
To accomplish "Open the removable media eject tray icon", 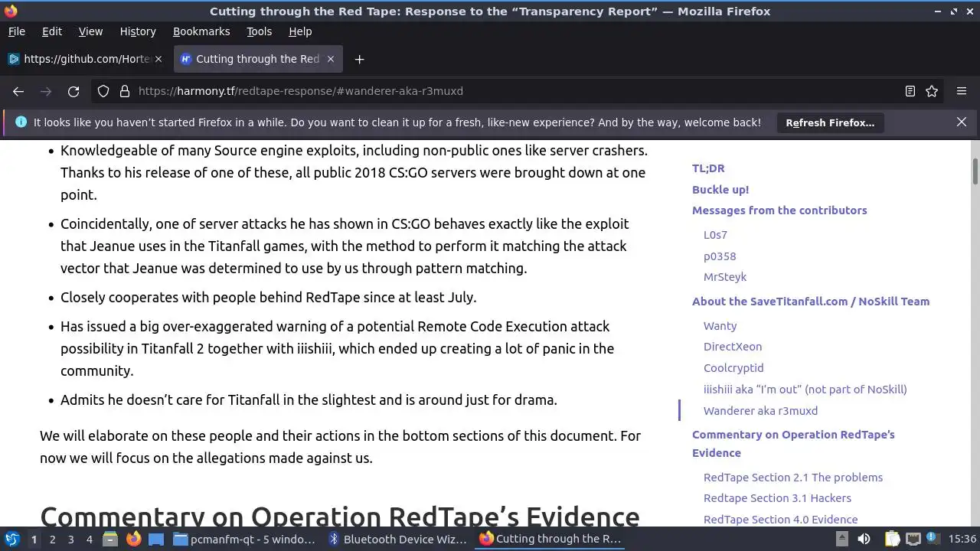I will pos(843,540).
